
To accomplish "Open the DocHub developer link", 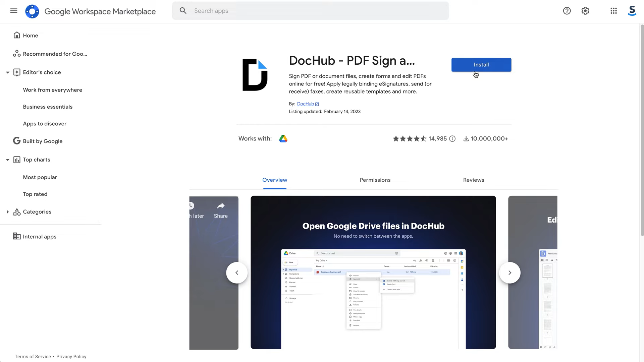I will [x=305, y=104].
